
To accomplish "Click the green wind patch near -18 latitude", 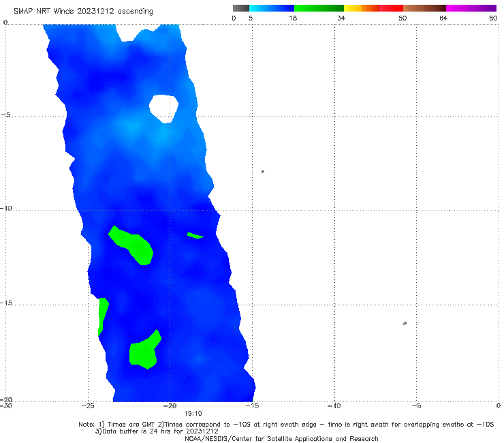I will coord(144,351).
